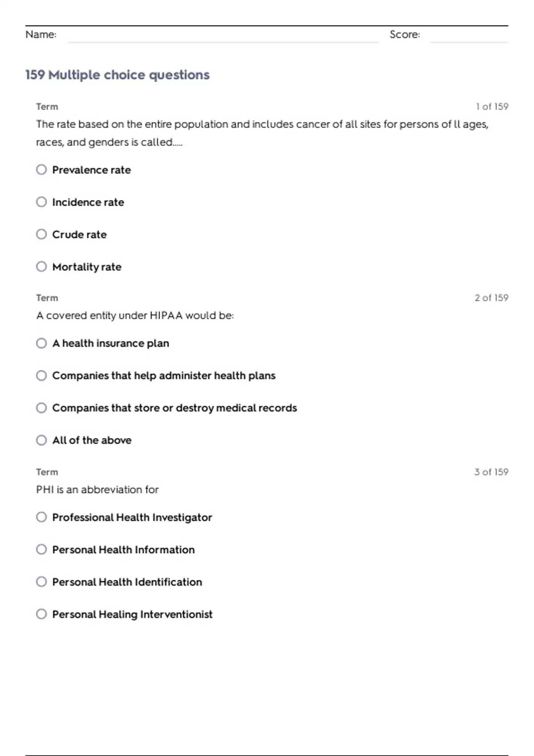534x756 pixels.
Task: Select Personal Health Identification radio button
Action: tap(41, 582)
